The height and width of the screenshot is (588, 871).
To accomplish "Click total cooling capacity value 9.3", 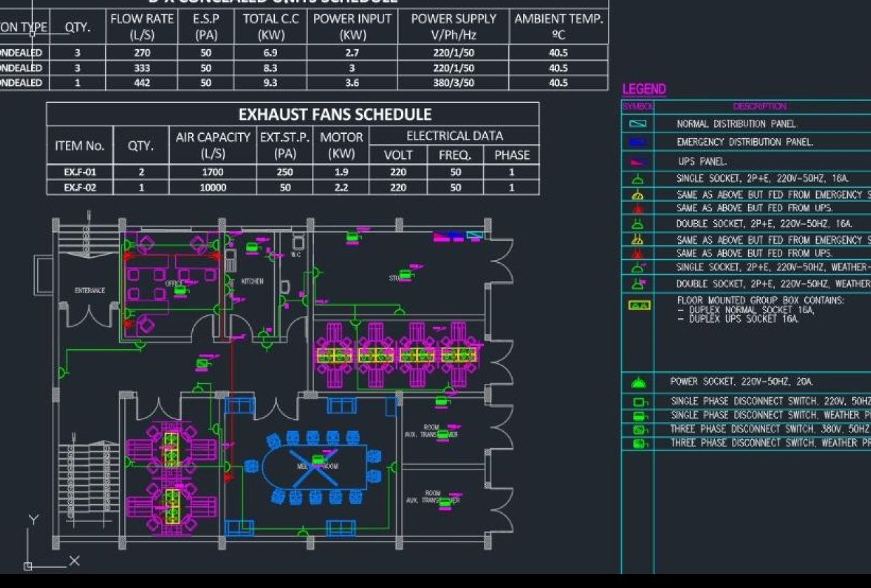I will click(x=271, y=83).
